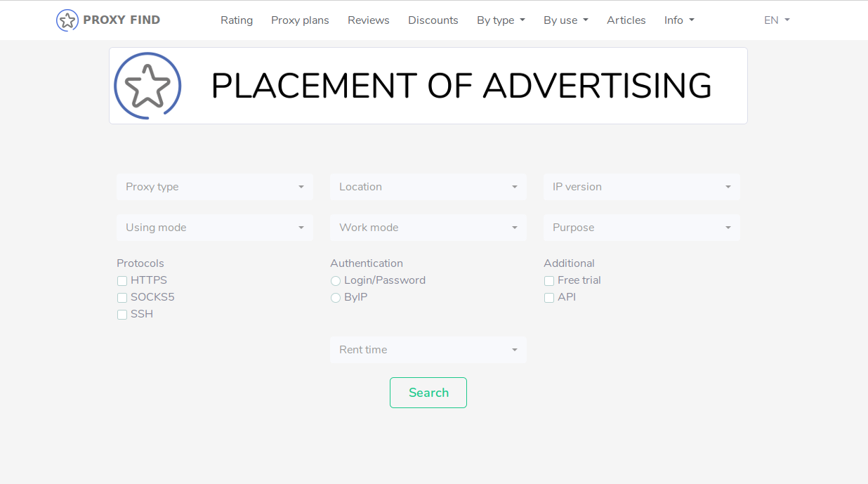Select the Login/Password authentication option
Viewport: 868px width, 484px height.
[x=335, y=280]
